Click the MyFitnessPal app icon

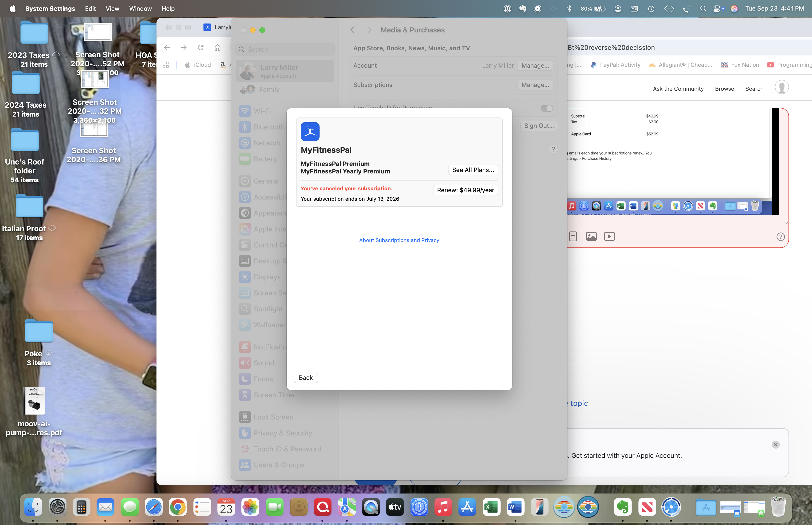310,132
